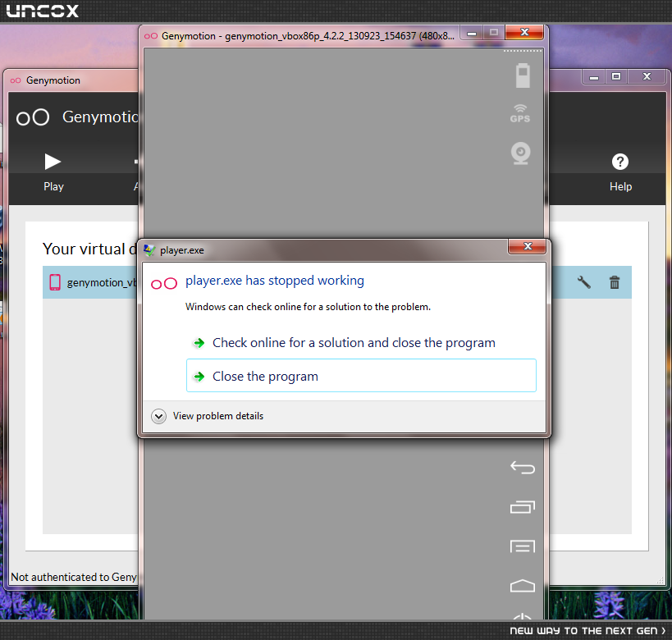Close the Genymotion main window
The width and height of the screenshot is (672, 640).
tap(647, 77)
